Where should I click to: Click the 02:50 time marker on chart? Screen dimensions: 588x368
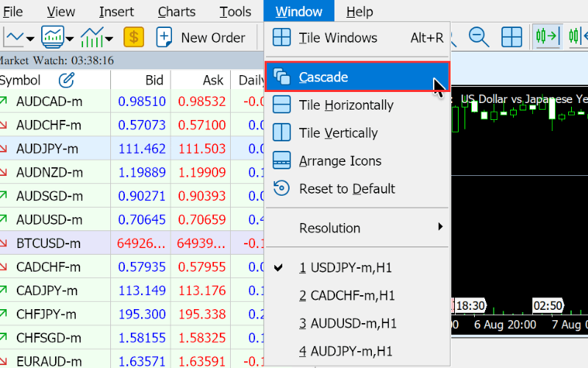pos(548,305)
